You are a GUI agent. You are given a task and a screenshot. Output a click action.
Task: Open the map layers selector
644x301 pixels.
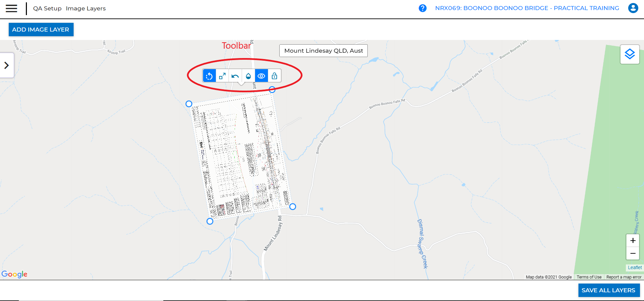pyautogui.click(x=630, y=54)
